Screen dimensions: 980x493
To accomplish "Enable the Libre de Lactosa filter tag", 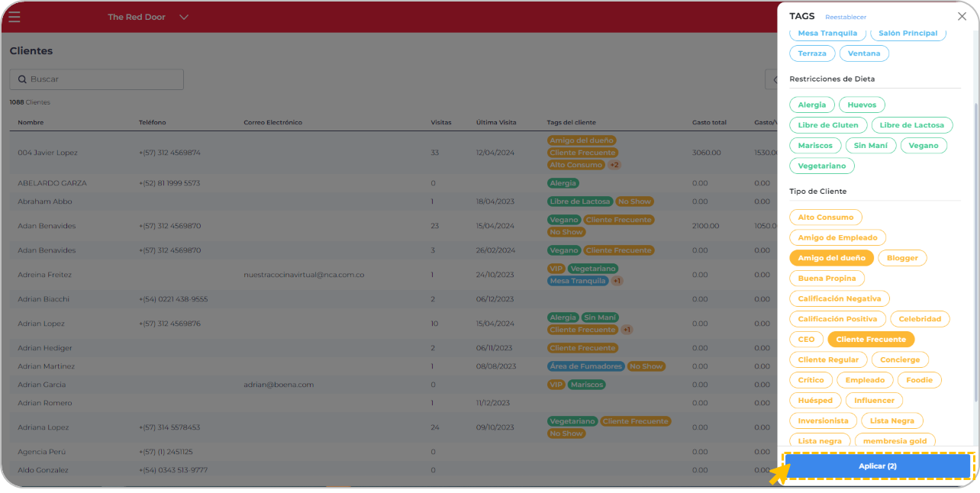I will 912,125.
